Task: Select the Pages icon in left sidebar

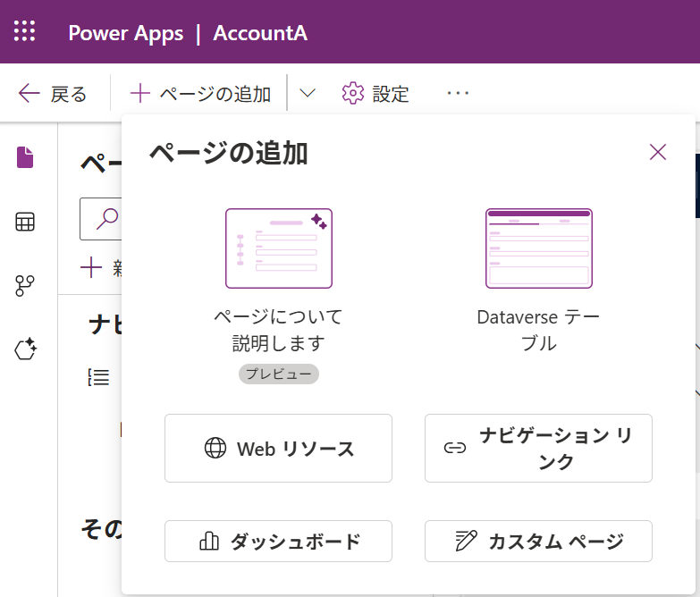Action: point(25,157)
